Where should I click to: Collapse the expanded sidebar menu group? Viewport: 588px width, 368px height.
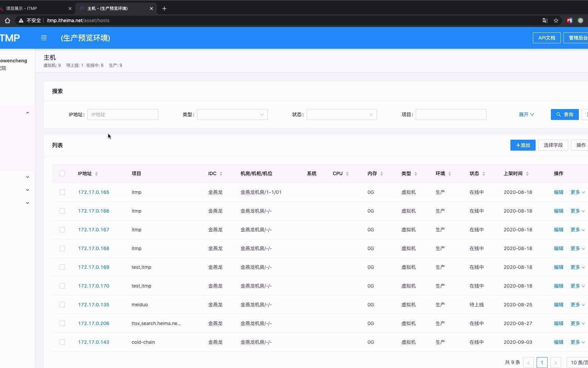pyautogui.click(x=28, y=113)
